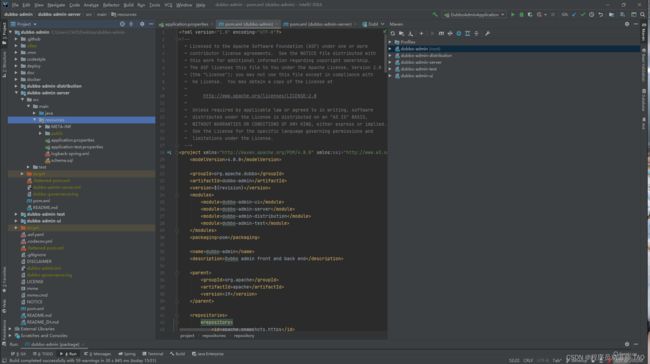Open Maven Settings wrench icon
Screen dimensions: 650x364
[x=487, y=34]
